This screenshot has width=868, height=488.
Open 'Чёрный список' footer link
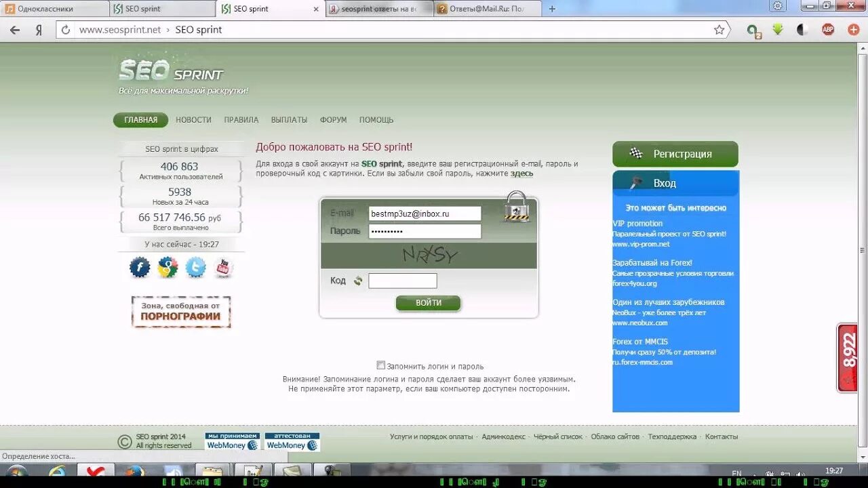[557, 437]
